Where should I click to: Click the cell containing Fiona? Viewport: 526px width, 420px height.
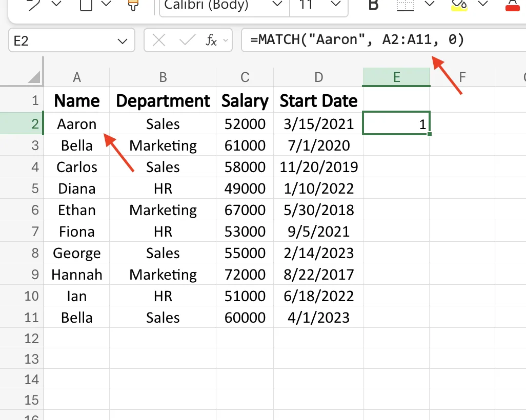point(77,232)
